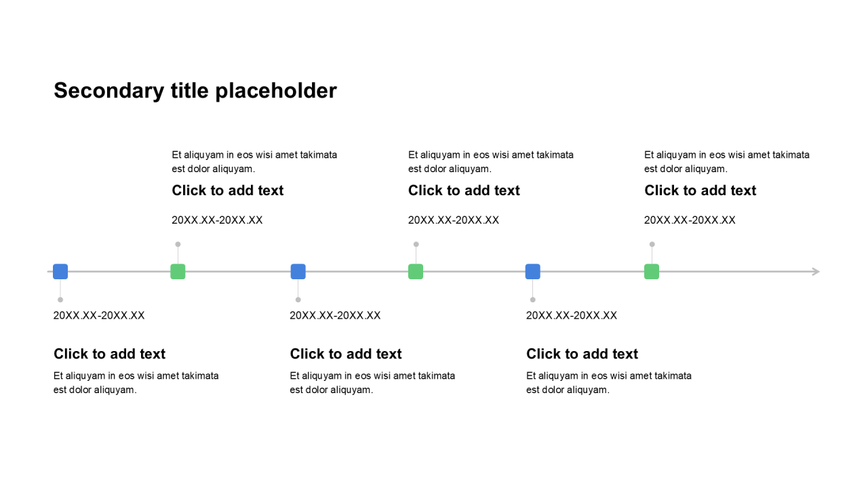Select the gray dot below first blue marker
The height and width of the screenshot is (488, 868).
[x=60, y=300]
